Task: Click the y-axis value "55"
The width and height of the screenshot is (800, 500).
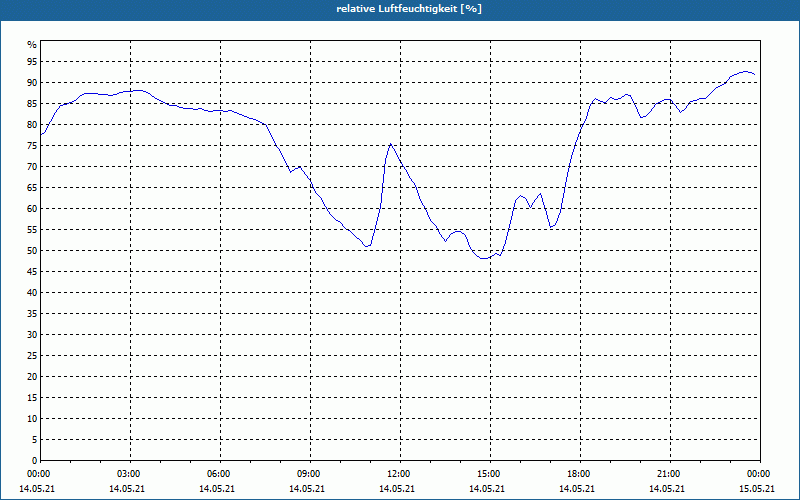Action: click(x=32, y=230)
